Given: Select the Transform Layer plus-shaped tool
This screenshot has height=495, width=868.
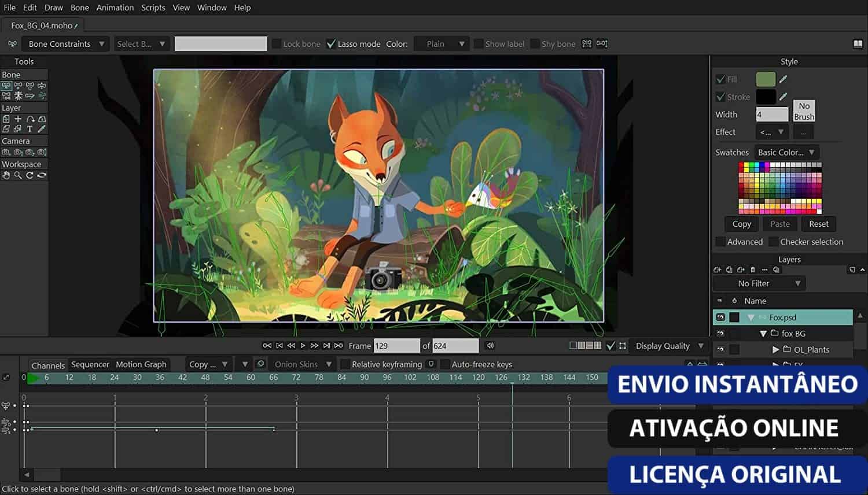Looking at the screenshot, I should pos(18,119).
